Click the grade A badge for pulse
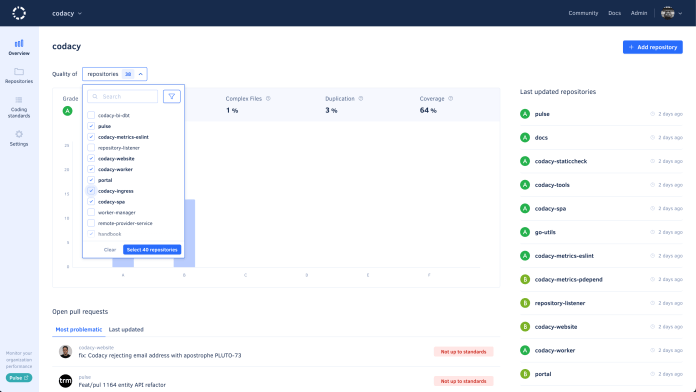The image size is (696, 392). click(525, 114)
